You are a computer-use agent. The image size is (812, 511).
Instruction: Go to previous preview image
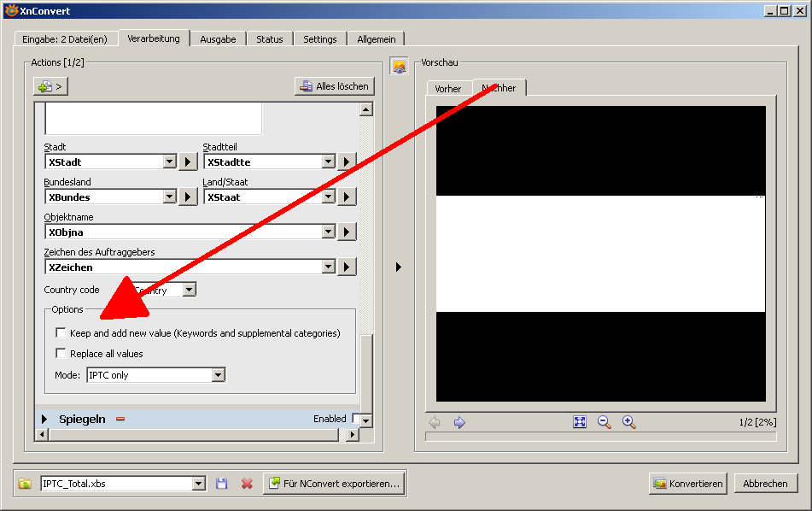click(435, 422)
